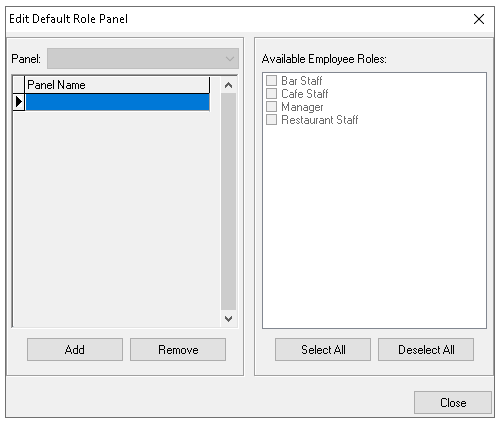Close dialog with title bar X
497x423 pixels.
(x=479, y=19)
